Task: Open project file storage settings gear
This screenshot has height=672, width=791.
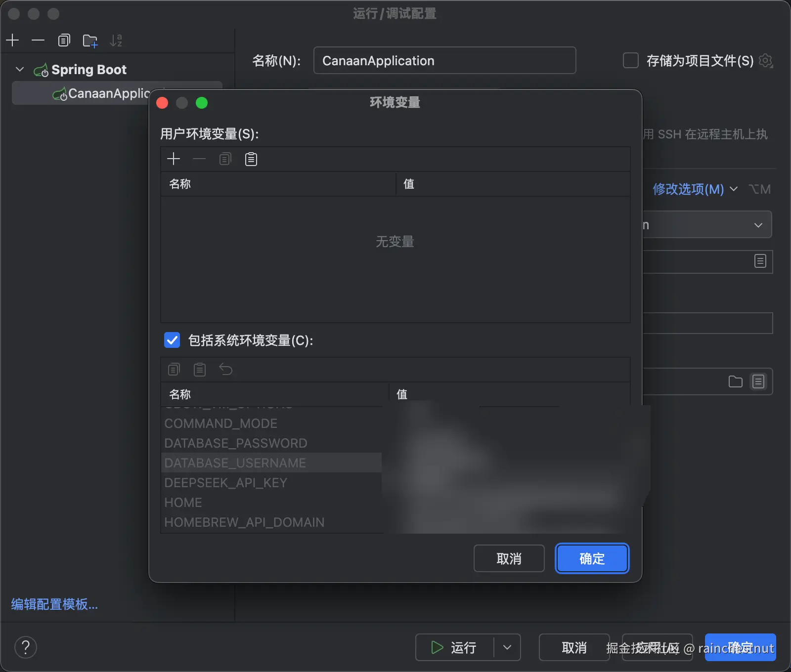Action: point(766,60)
